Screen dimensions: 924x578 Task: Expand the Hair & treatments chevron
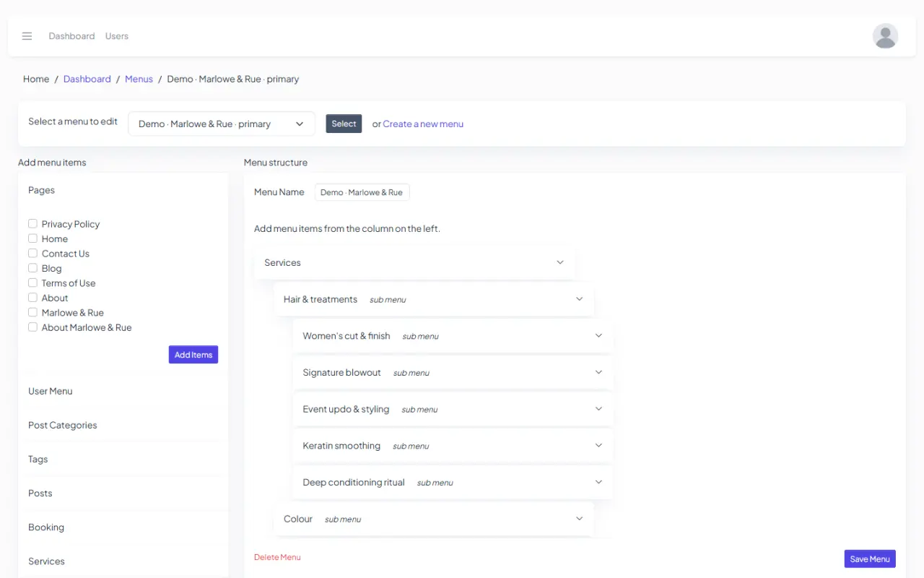[x=579, y=299]
